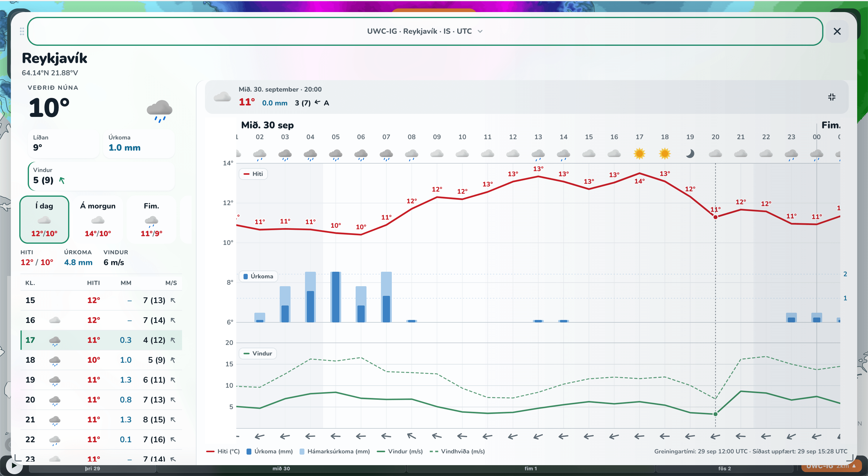This screenshot has width=868, height=476.
Task: Click the red temperature point at hour 20
Action: (x=715, y=217)
